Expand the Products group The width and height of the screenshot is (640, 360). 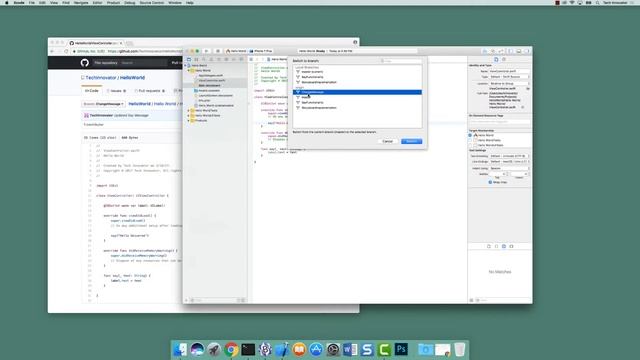click(189, 120)
